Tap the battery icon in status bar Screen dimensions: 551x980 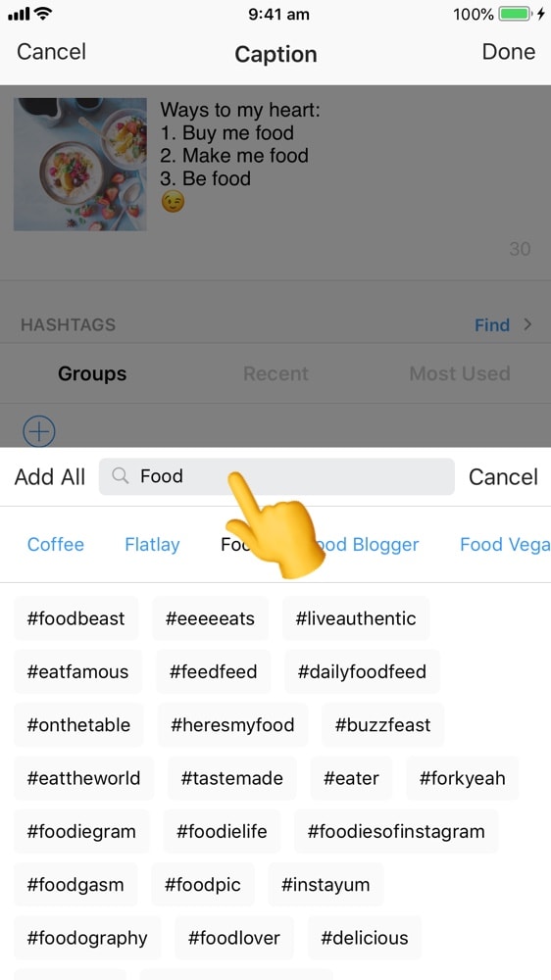point(515,14)
